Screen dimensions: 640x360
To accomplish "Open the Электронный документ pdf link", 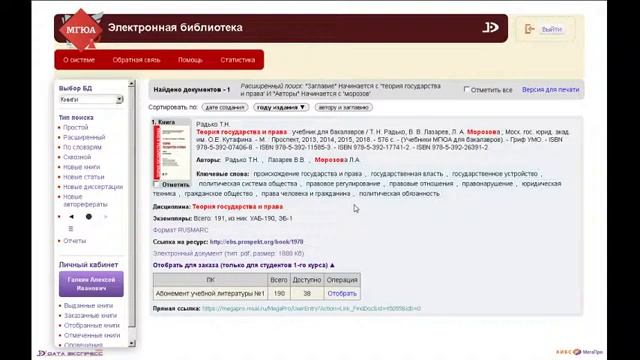I will click(x=229, y=253).
